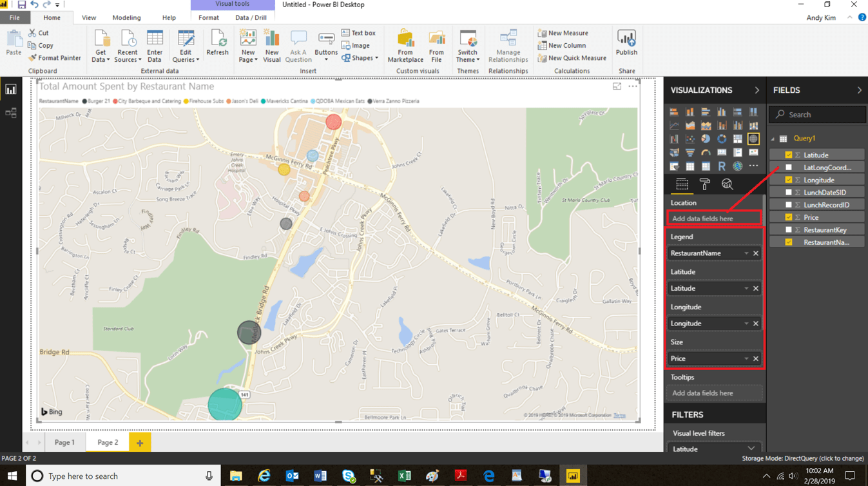
Task: Click the New Visual ribbon icon
Action: point(272,46)
